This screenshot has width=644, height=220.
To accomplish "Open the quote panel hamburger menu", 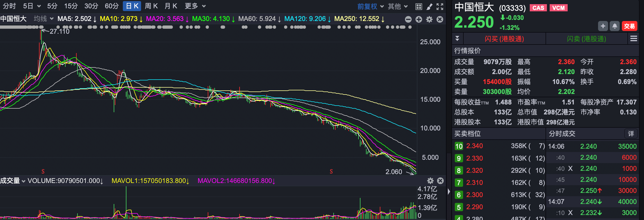I will [x=634, y=39].
